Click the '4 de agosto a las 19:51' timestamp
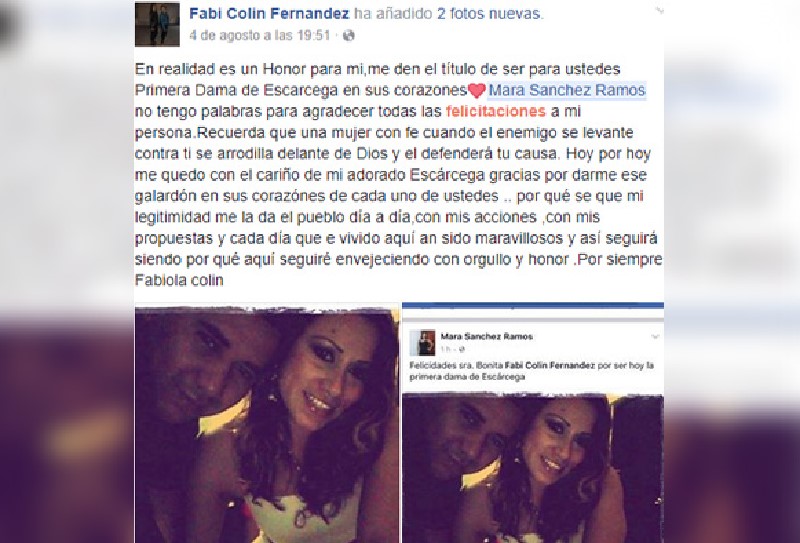This screenshot has height=543, width=800. coord(259,35)
